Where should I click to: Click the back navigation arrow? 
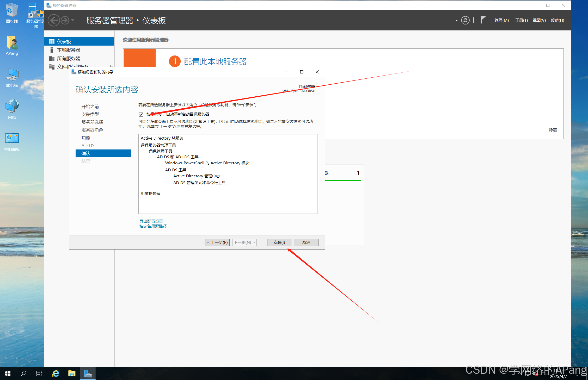tap(54, 20)
